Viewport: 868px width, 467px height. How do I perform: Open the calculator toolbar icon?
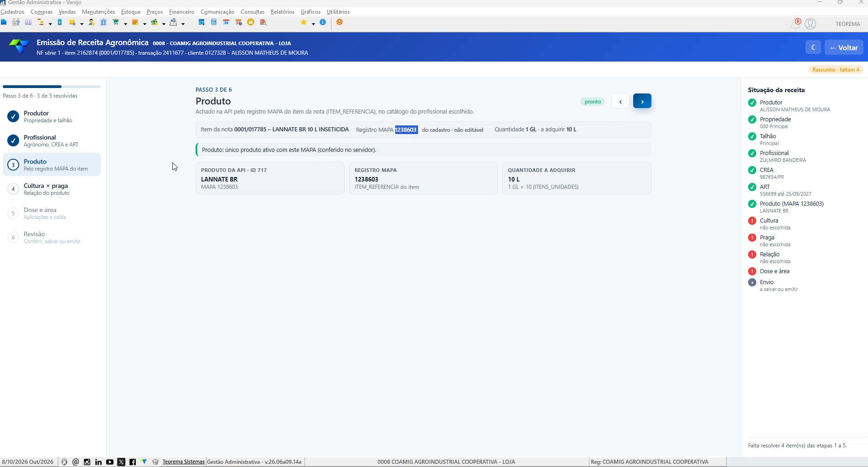214,22
